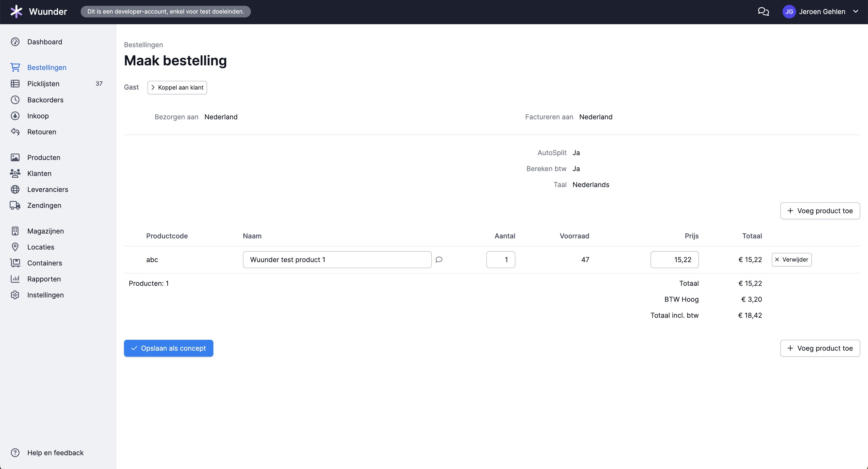Click the AutoSplit Ja value

[576, 152]
